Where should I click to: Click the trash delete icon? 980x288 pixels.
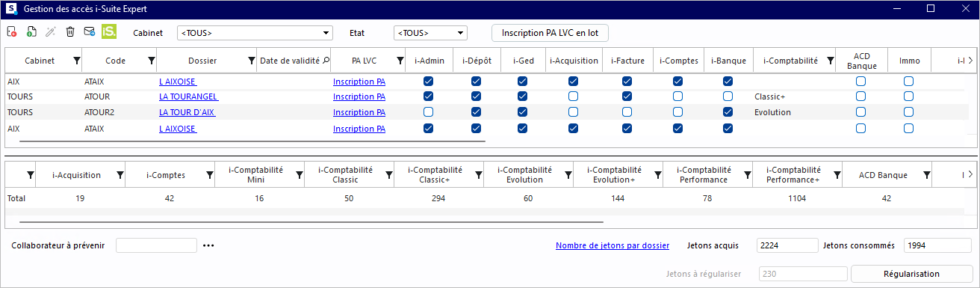(70, 31)
